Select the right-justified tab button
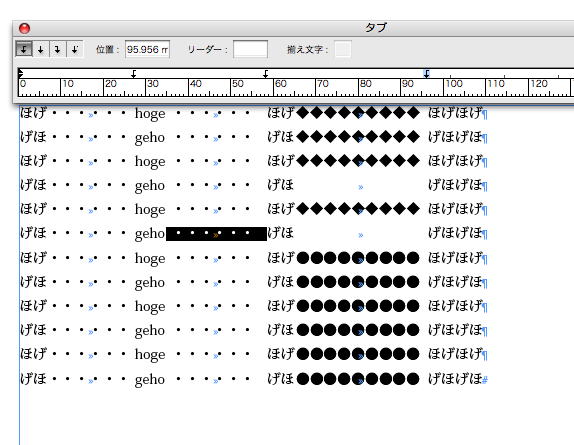The height and width of the screenshot is (445, 574). (x=57, y=49)
